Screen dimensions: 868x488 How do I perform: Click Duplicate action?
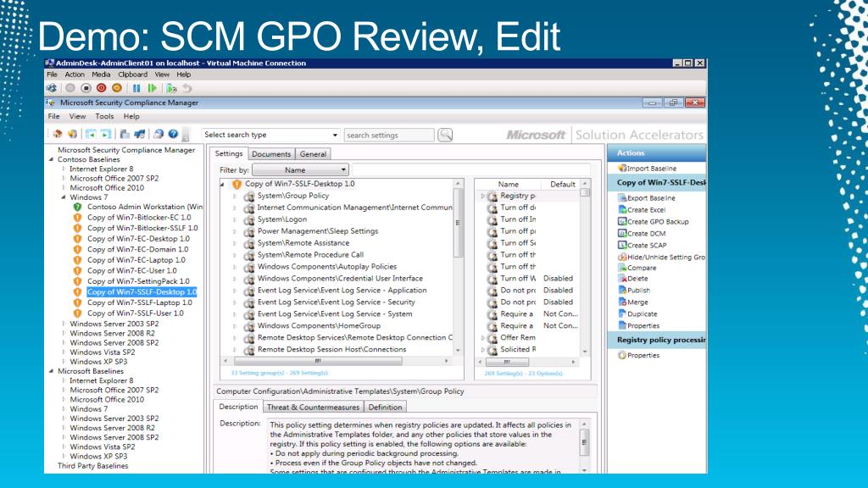pyautogui.click(x=637, y=313)
